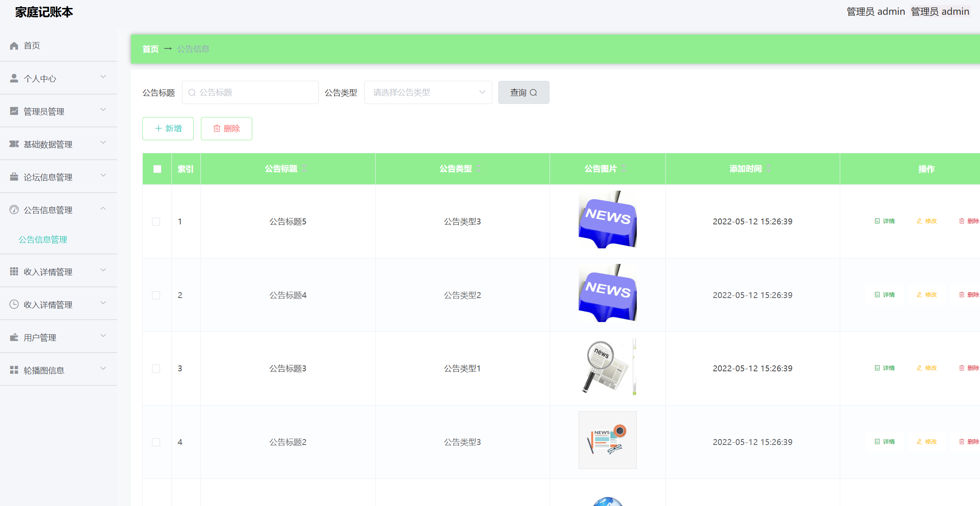Check the checkbox for 公告标题3 row
This screenshot has width=980, height=506.
pyautogui.click(x=156, y=368)
